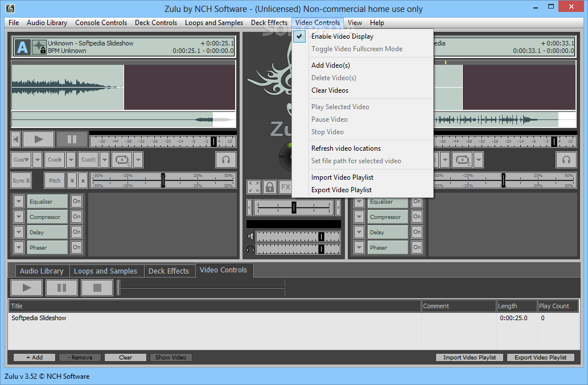The height and width of the screenshot is (385, 588).
Task: Open Deck A loop length dropdown
Action: pos(138,160)
